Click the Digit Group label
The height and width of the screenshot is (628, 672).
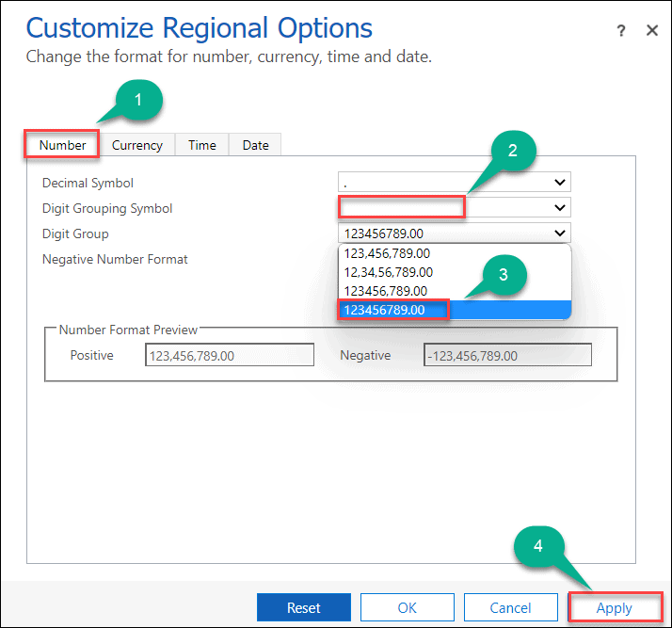coord(75,234)
